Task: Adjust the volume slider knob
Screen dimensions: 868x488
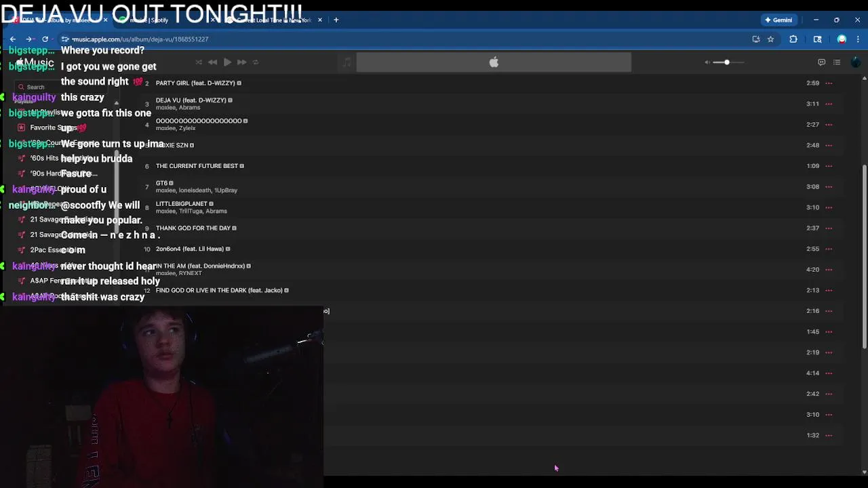Action: 726,62
